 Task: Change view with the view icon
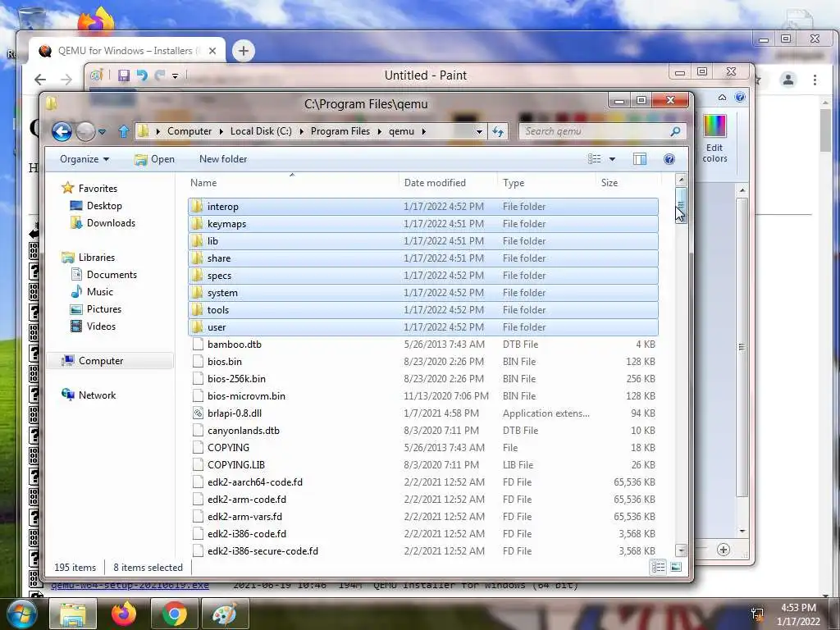coord(594,158)
